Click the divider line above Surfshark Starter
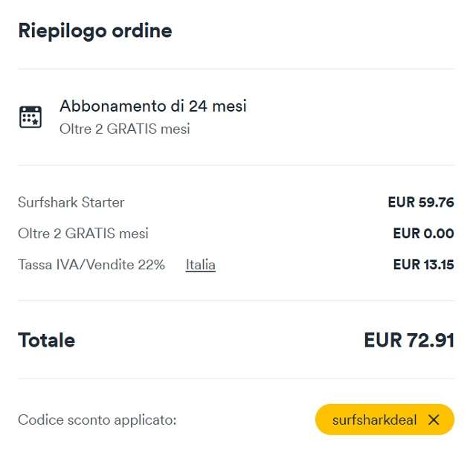This screenshot has width=476, height=453. tap(236, 165)
